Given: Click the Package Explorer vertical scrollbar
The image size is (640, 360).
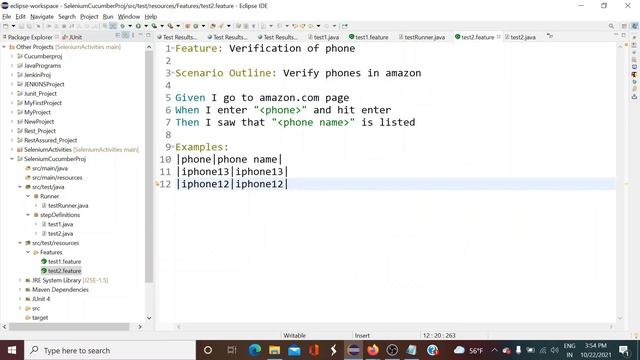Looking at the screenshot, I should point(149,166).
